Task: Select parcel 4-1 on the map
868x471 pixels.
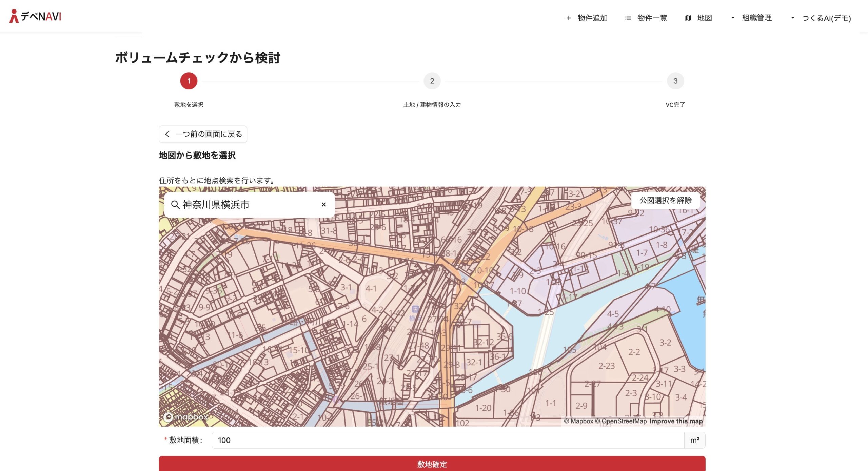Action: click(371, 288)
